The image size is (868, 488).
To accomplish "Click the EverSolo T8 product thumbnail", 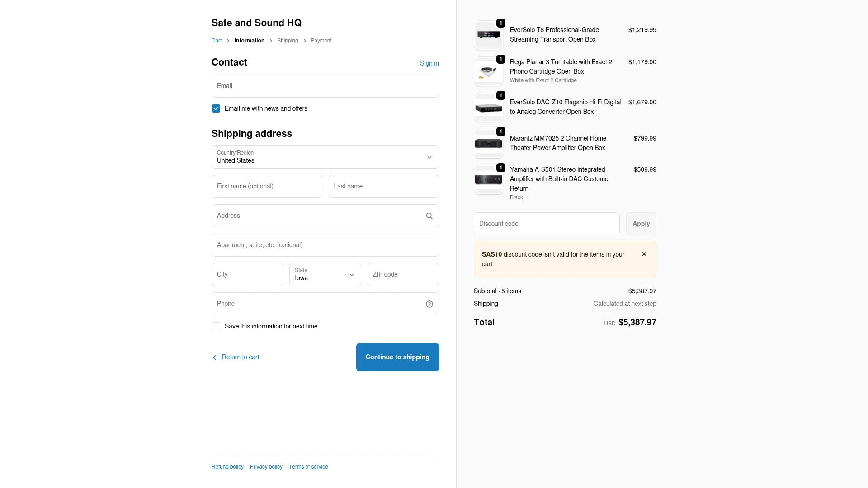I will pyautogui.click(x=488, y=35).
